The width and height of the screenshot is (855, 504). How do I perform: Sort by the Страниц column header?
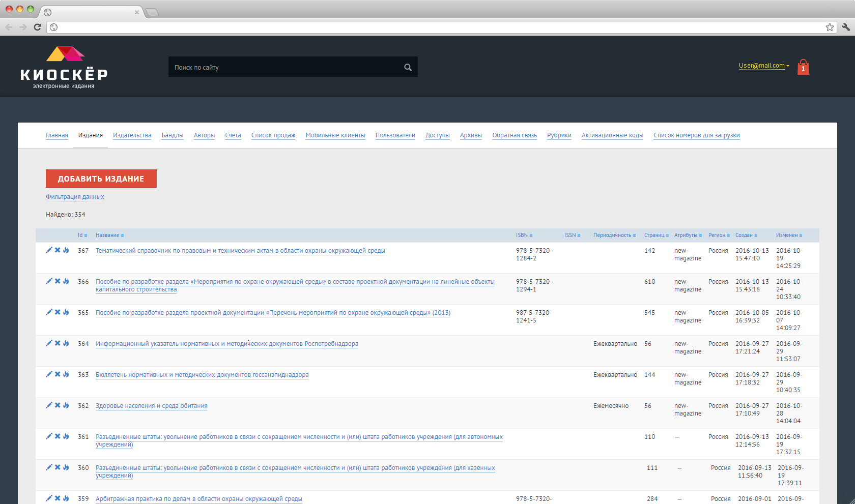[x=656, y=235]
